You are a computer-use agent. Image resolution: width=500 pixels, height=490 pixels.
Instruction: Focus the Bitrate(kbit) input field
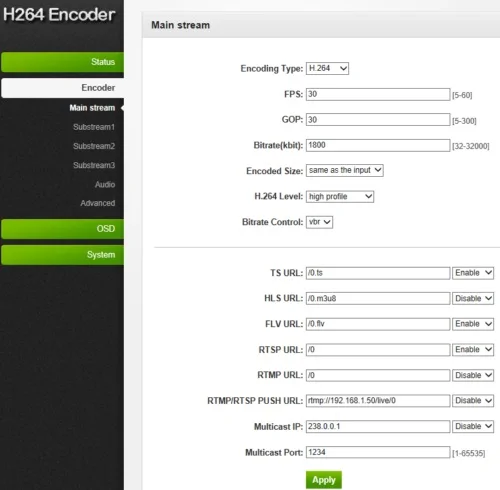point(378,145)
